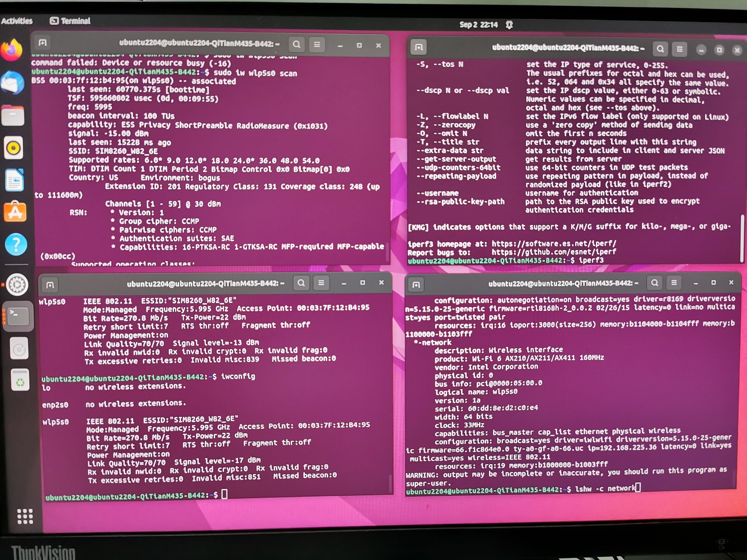The image size is (747, 560).
Task: Open Ubuntu Software from dock
Action: [15, 212]
